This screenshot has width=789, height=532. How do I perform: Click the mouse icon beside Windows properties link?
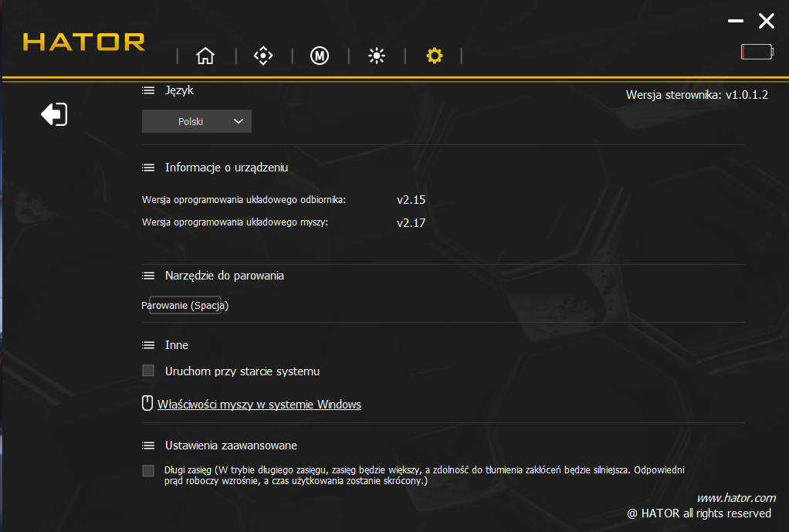pyautogui.click(x=147, y=403)
